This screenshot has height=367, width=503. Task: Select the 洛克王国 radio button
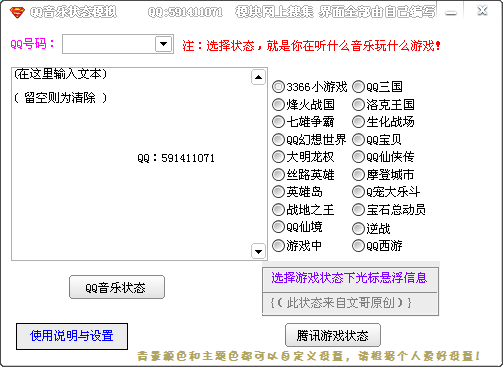358,105
